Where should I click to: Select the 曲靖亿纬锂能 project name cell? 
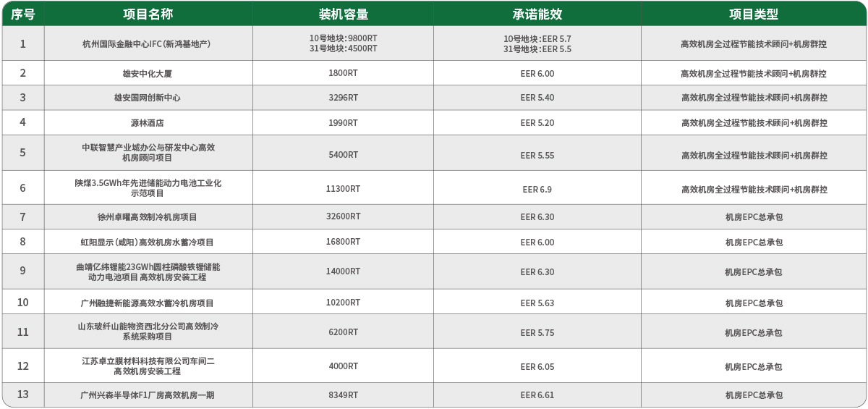(x=148, y=272)
